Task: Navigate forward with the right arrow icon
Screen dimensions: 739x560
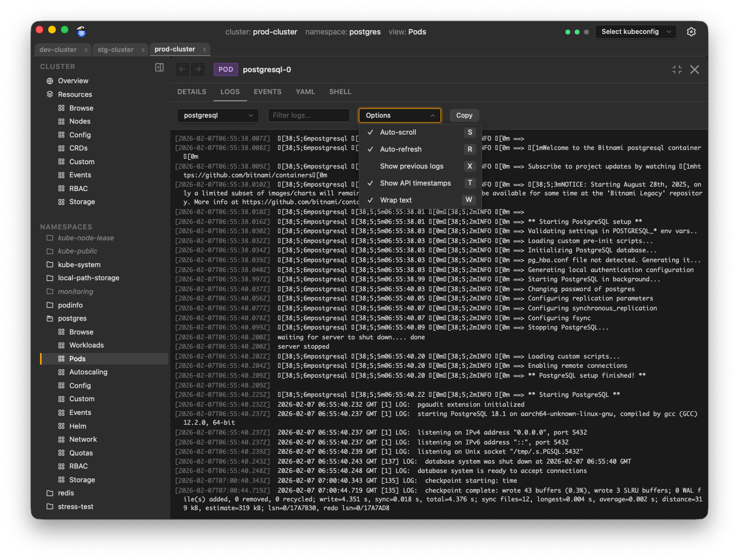Action: 198,70
